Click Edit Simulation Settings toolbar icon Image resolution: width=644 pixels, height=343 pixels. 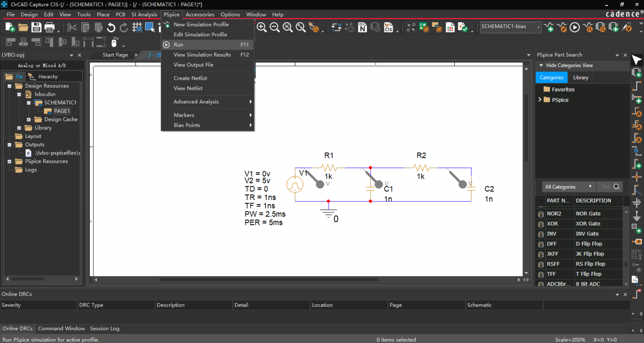click(x=562, y=27)
